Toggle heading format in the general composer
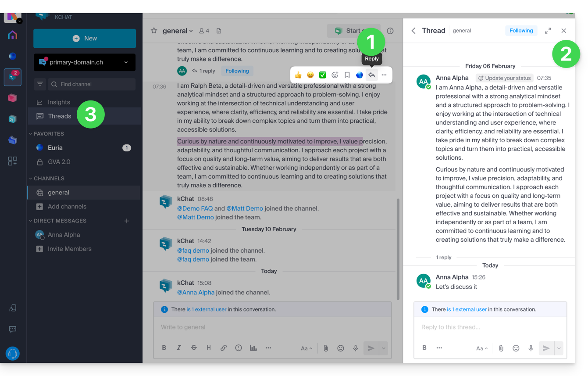Screen dimensions: 588x376 coord(209,348)
